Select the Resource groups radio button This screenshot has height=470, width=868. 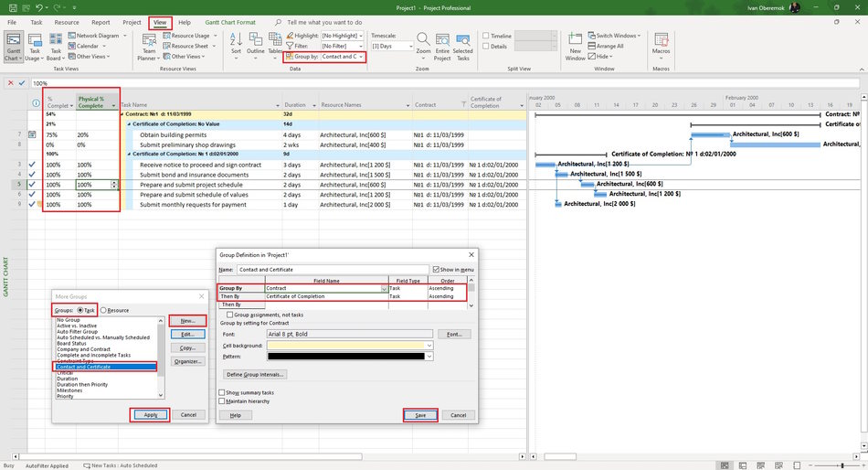103,310
